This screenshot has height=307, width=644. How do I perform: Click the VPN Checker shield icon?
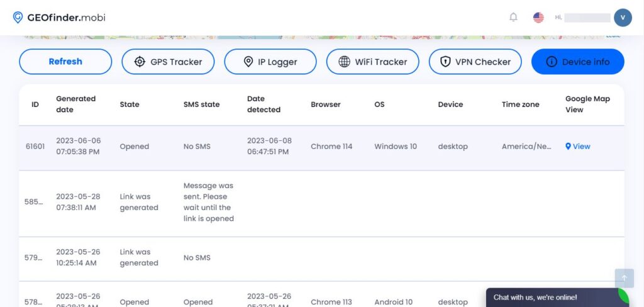[x=445, y=62]
